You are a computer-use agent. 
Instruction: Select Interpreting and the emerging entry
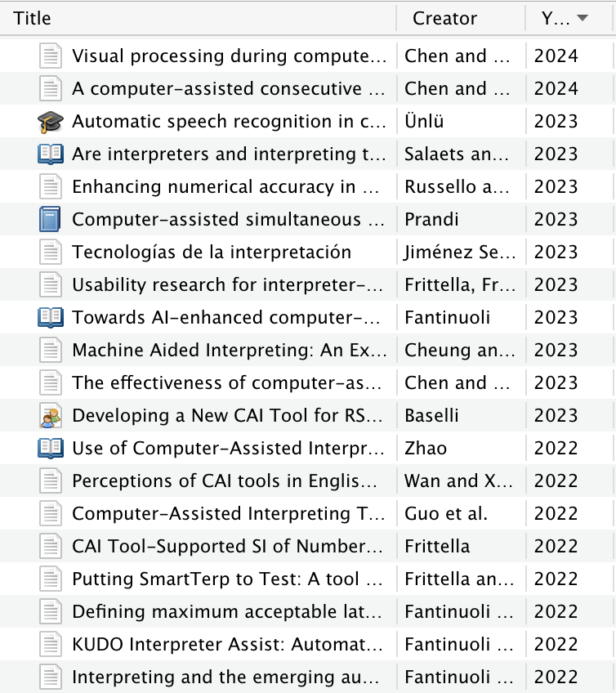[x=308, y=677]
